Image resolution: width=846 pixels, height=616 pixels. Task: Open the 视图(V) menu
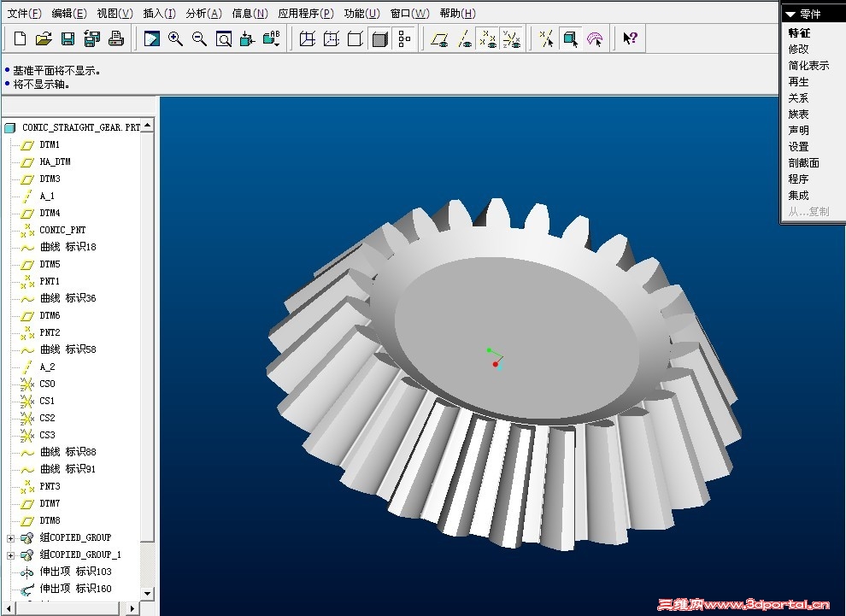click(115, 14)
